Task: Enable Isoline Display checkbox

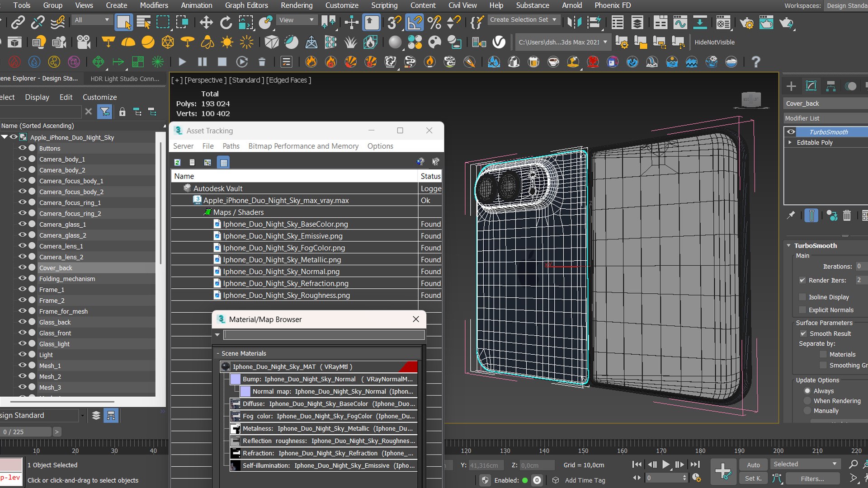Action: coord(802,297)
